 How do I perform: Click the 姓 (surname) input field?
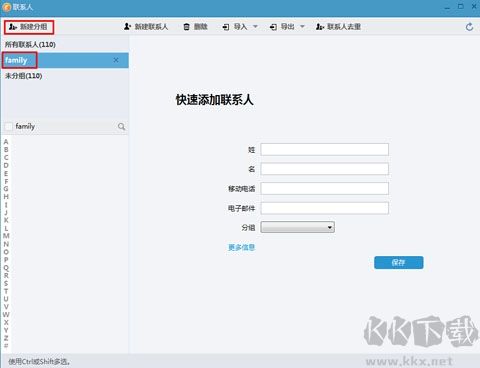324,149
